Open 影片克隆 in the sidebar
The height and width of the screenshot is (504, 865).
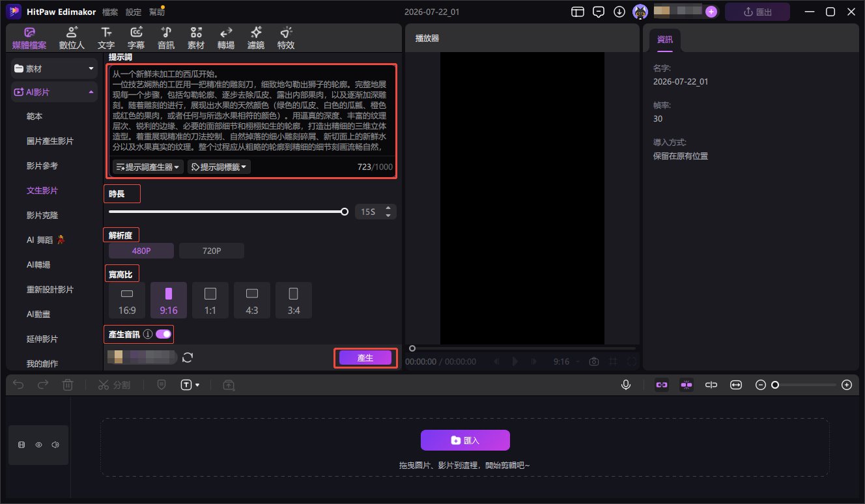coord(42,216)
